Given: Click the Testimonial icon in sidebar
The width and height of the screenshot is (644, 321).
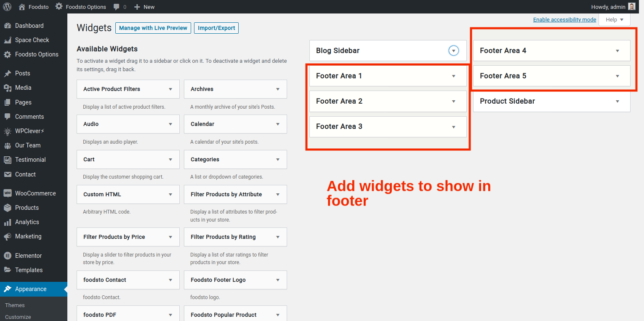Looking at the screenshot, I should [x=8, y=160].
